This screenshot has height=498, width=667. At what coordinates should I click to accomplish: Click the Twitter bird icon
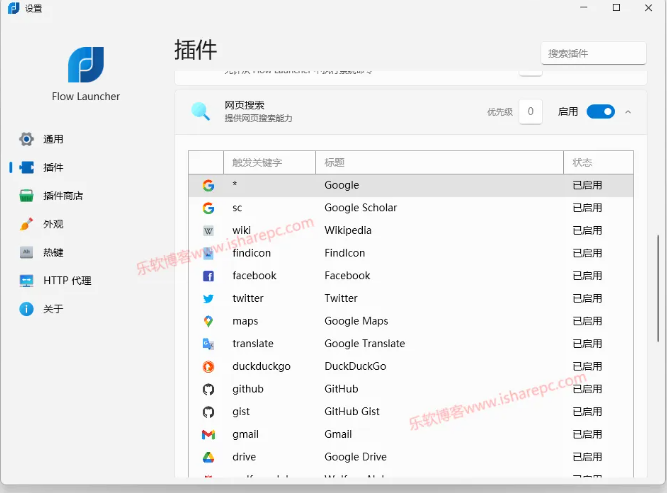click(208, 299)
